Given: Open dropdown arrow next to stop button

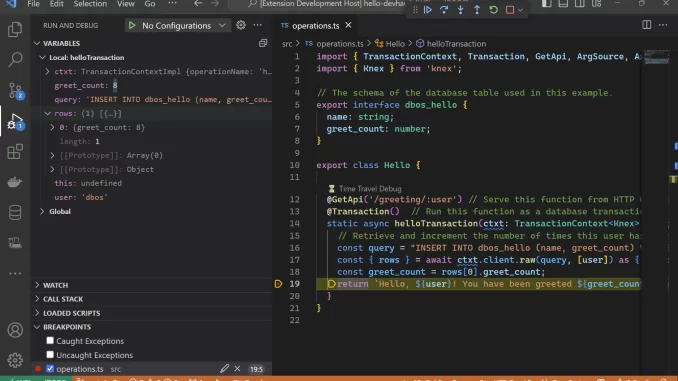Looking at the screenshot, I should click(x=521, y=10).
